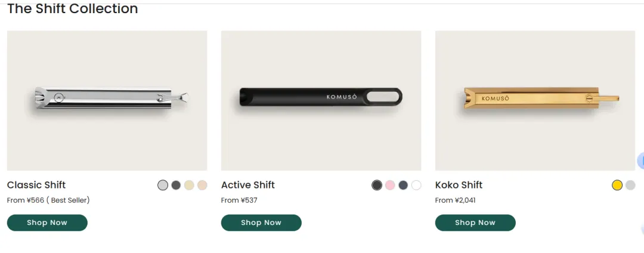Click the blue floating widget at right edge

tap(641, 161)
